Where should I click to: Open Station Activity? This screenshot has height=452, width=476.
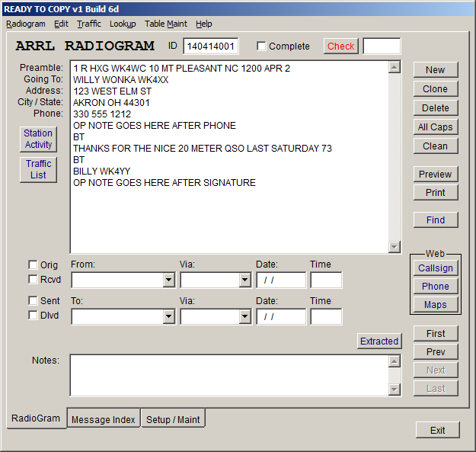click(38, 139)
